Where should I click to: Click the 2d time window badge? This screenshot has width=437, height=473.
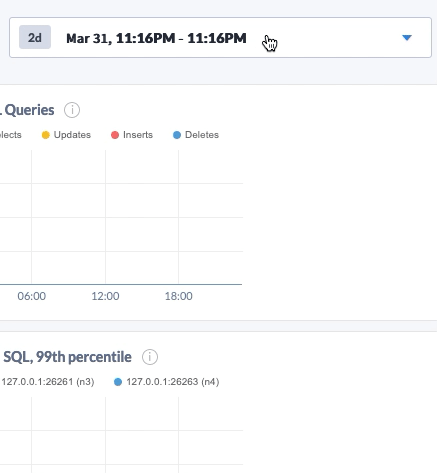click(35, 37)
